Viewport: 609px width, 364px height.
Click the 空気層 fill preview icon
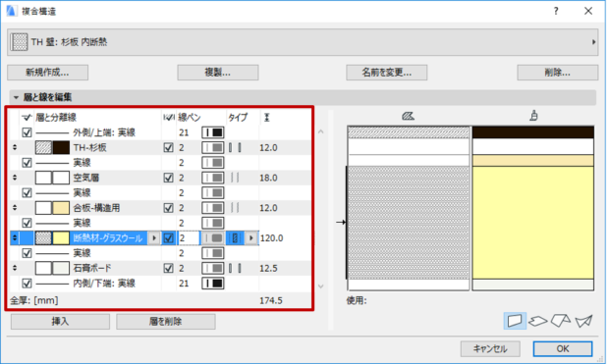click(43, 178)
